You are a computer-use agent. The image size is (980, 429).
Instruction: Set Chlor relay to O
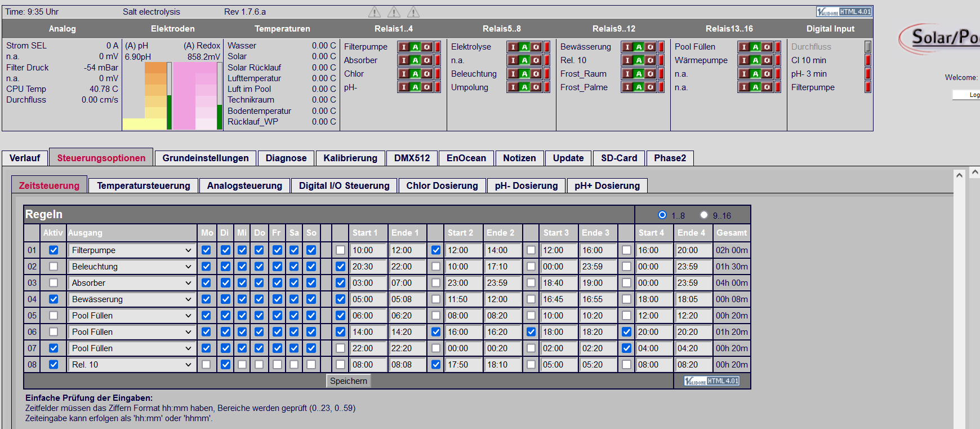point(426,74)
